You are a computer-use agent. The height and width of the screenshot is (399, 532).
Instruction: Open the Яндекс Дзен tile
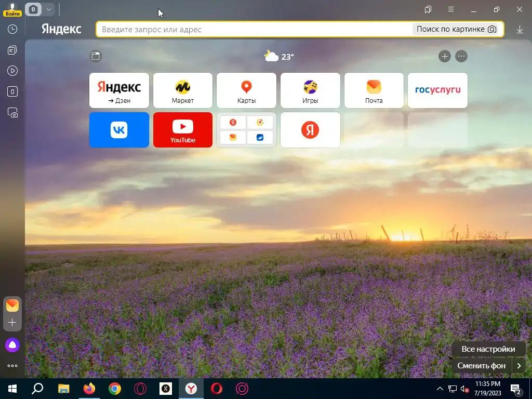tap(119, 90)
